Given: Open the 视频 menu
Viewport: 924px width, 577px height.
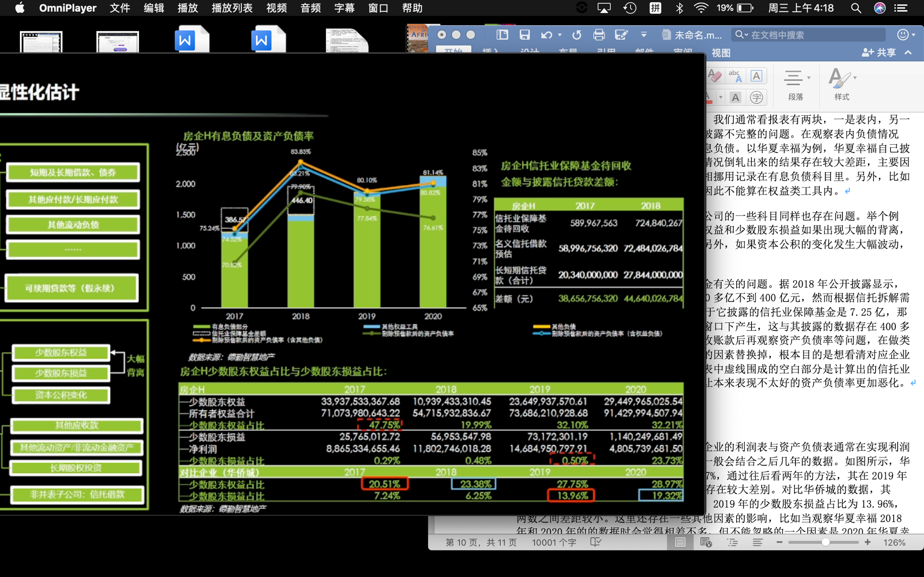Looking at the screenshot, I should coord(276,8).
